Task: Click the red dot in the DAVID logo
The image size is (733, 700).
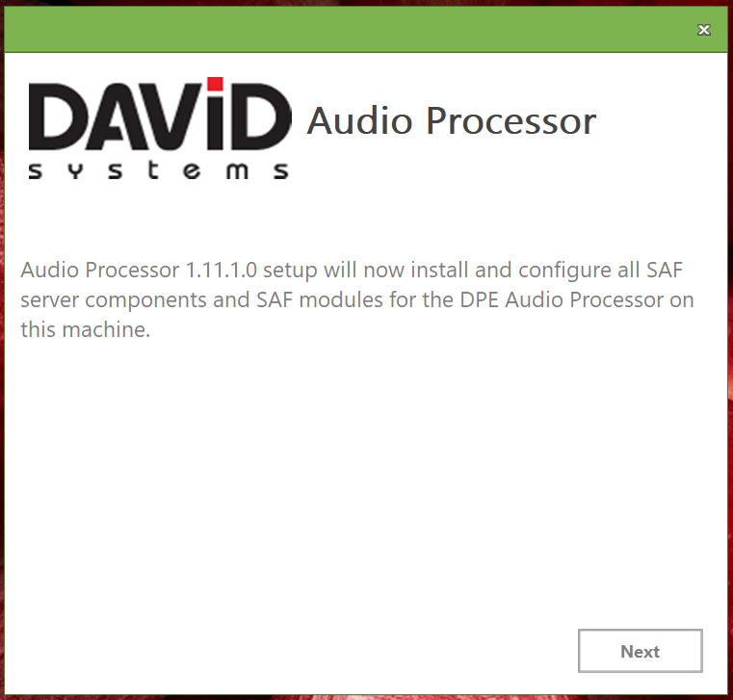Action: coord(215,84)
